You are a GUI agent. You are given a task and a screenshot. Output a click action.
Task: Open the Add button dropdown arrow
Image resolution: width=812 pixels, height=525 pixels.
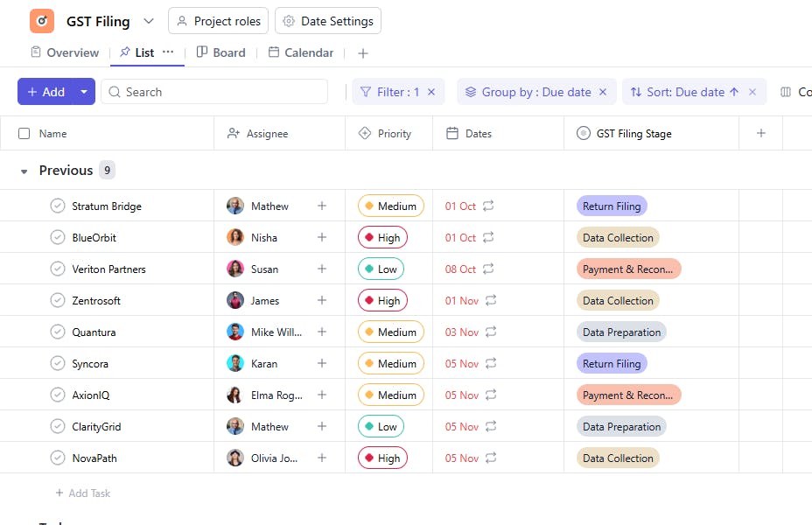[84, 92]
